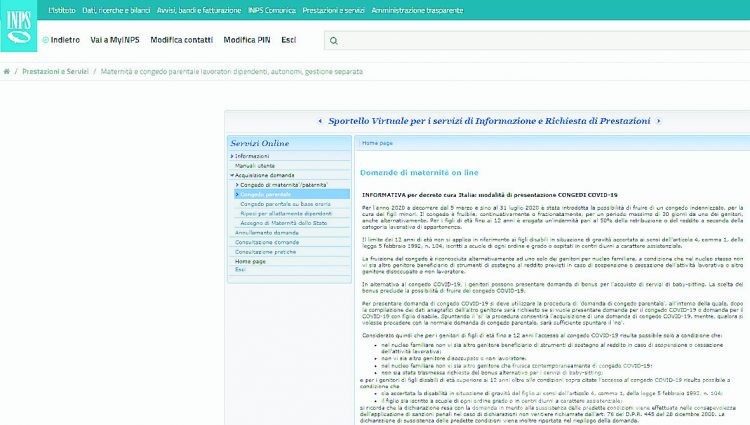The height and width of the screenshot is (425, 750).
Task: Click Modifica contatti
Action: pyautogui.click(x=182, y=40)
